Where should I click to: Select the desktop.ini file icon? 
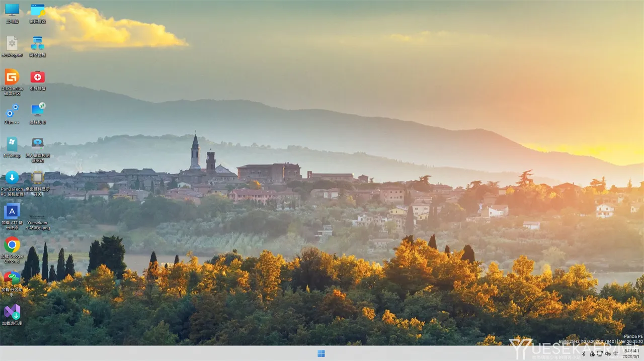pyautogui.click(x=12, y=47)
